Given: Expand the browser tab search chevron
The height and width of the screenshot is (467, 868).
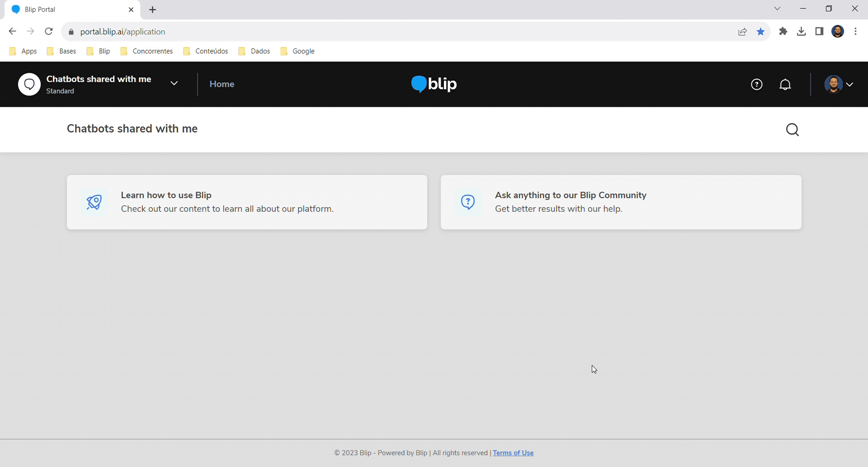Looking at the screenshot, I should pyautogui.click(x=777, y=9).
